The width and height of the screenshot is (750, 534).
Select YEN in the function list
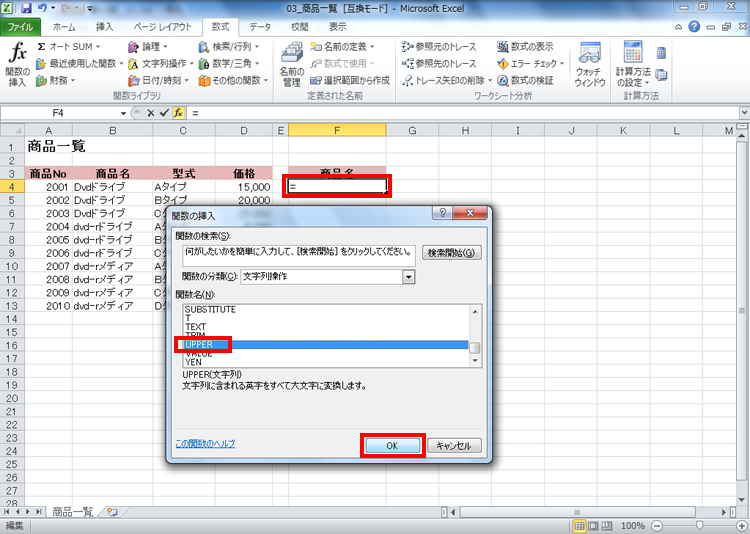[193, 362]
